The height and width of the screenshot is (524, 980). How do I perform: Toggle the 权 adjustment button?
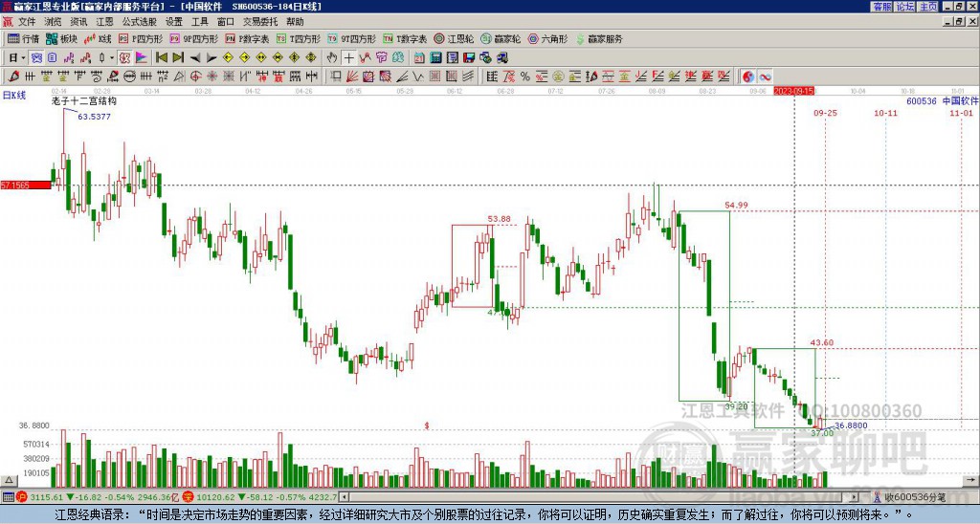click(124, 57)
